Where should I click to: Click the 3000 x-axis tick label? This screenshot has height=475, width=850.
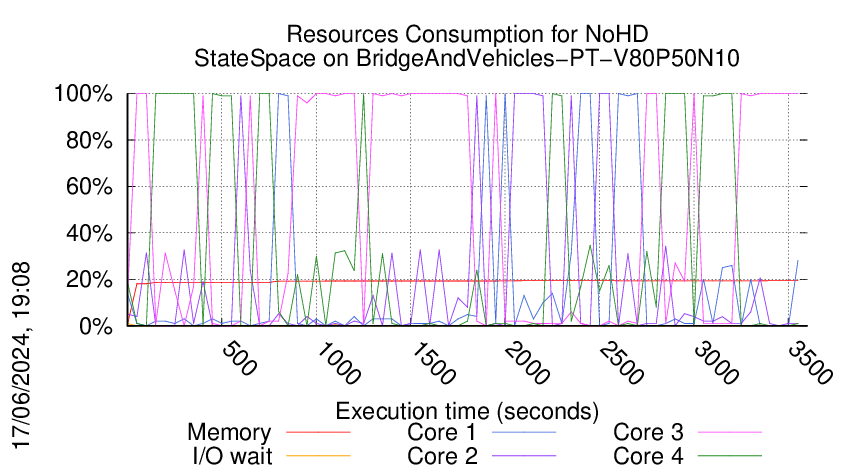click(716, 363)
